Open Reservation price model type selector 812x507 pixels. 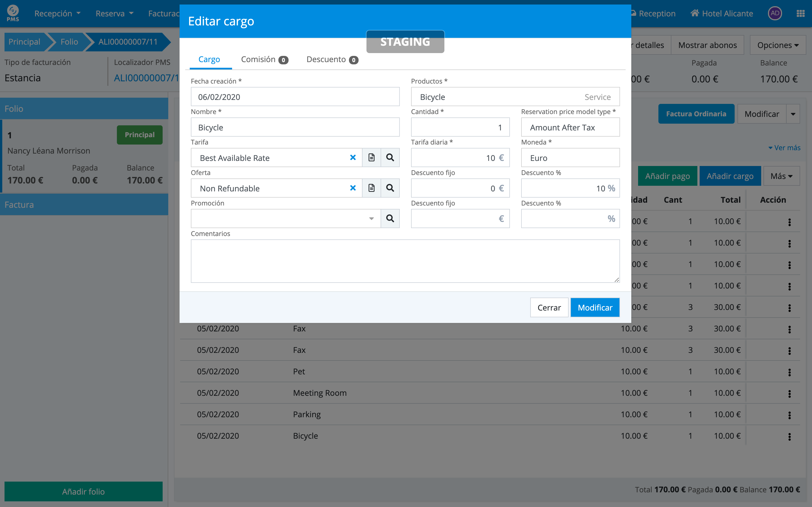[570, 127]
